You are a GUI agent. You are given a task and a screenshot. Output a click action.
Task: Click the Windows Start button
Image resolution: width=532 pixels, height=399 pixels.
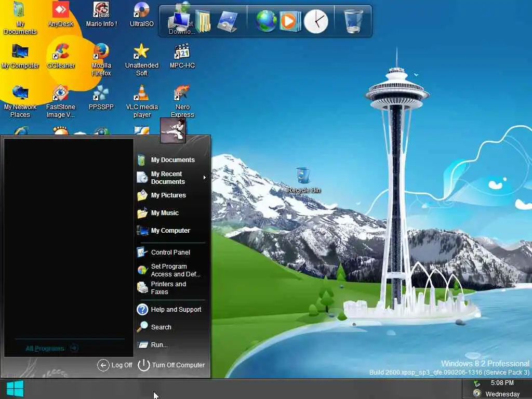(x=15, y=389)
